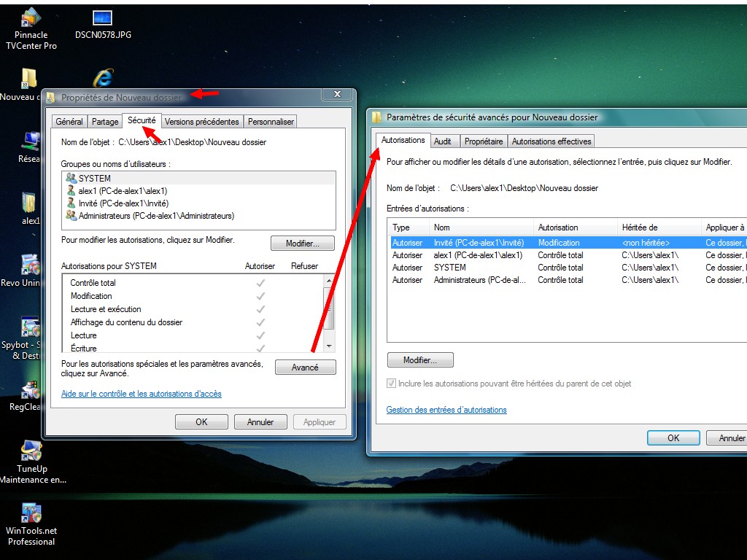Viewport: 747px width, 560px height.
Task: Toggle the inherited permissions checkbox
Action: click(x=392, y=384)
